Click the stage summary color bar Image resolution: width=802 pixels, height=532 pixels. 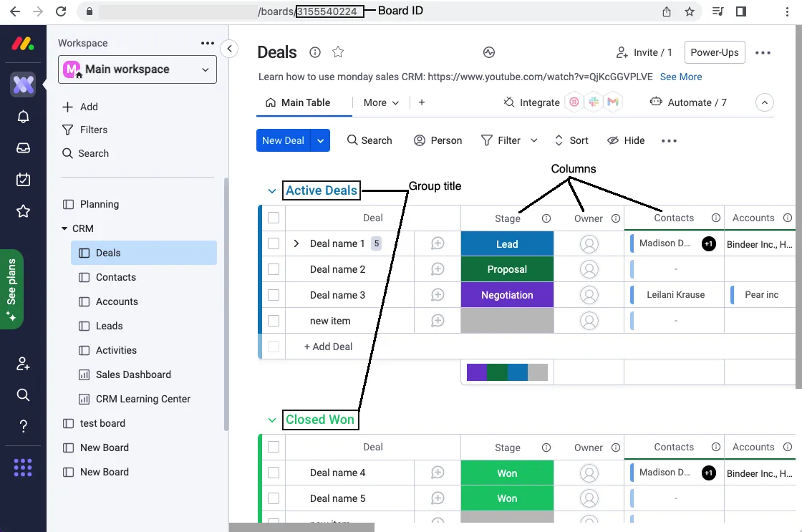coord(507,372)
